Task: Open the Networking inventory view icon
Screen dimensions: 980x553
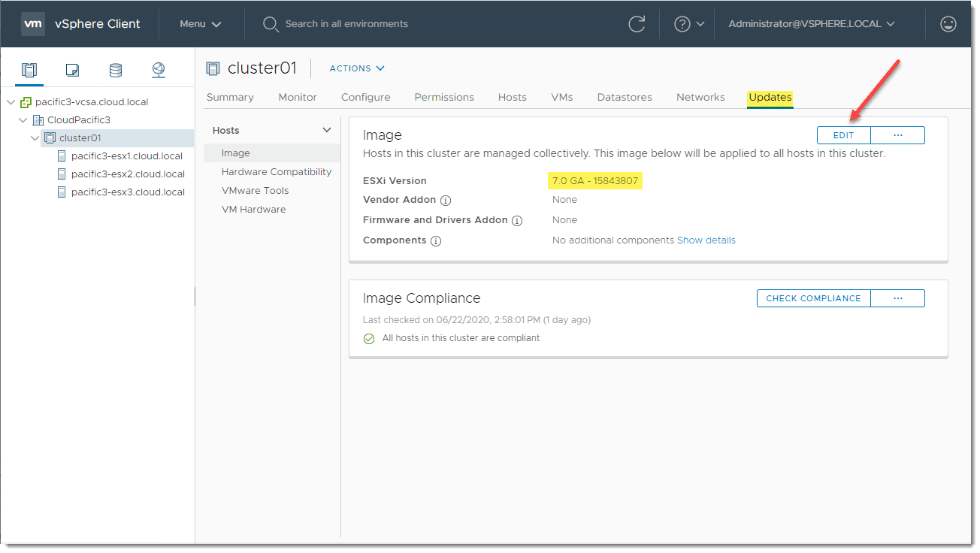Action: (158, 70)
